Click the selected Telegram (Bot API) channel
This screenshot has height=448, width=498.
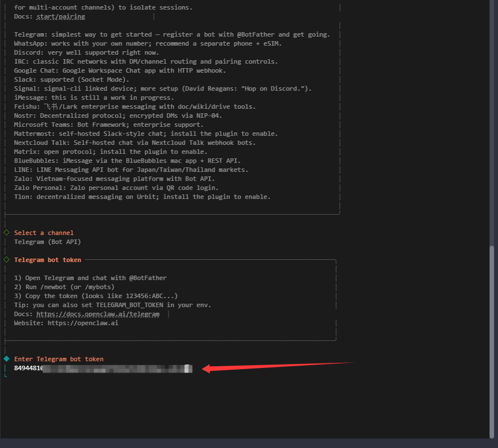tap(47, 242)
